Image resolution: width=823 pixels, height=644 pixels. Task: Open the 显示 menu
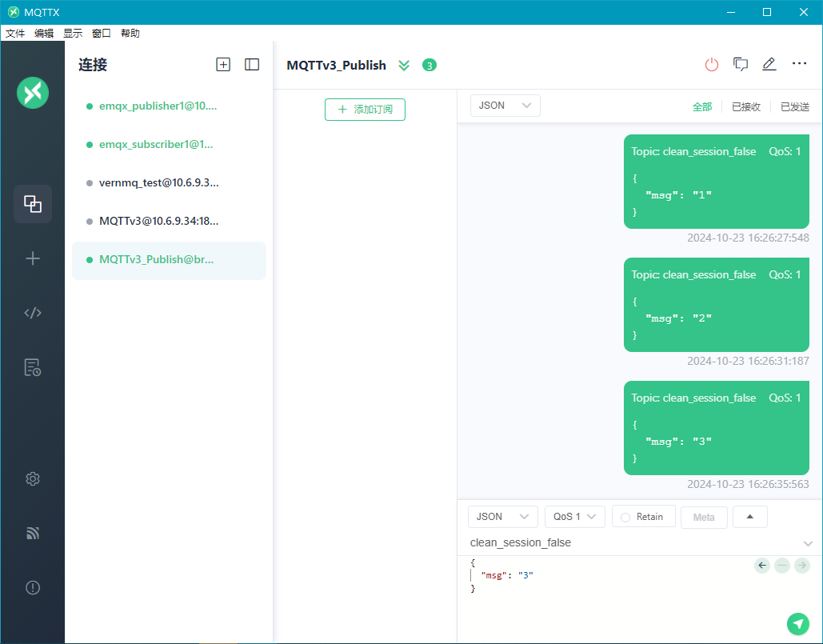coord(73,33)
